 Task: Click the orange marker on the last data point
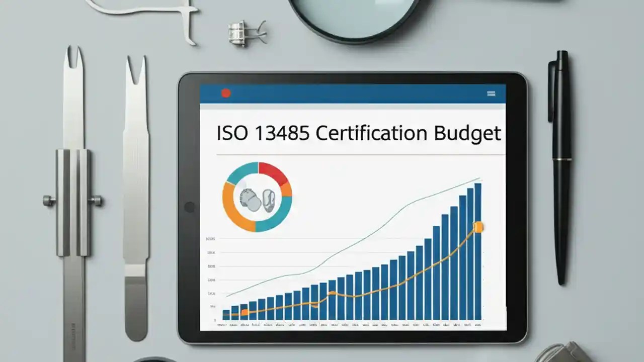click(478, 227)
